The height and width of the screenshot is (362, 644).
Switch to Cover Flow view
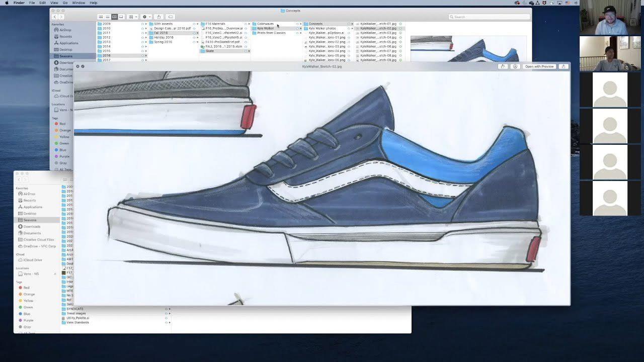(120, 17)
